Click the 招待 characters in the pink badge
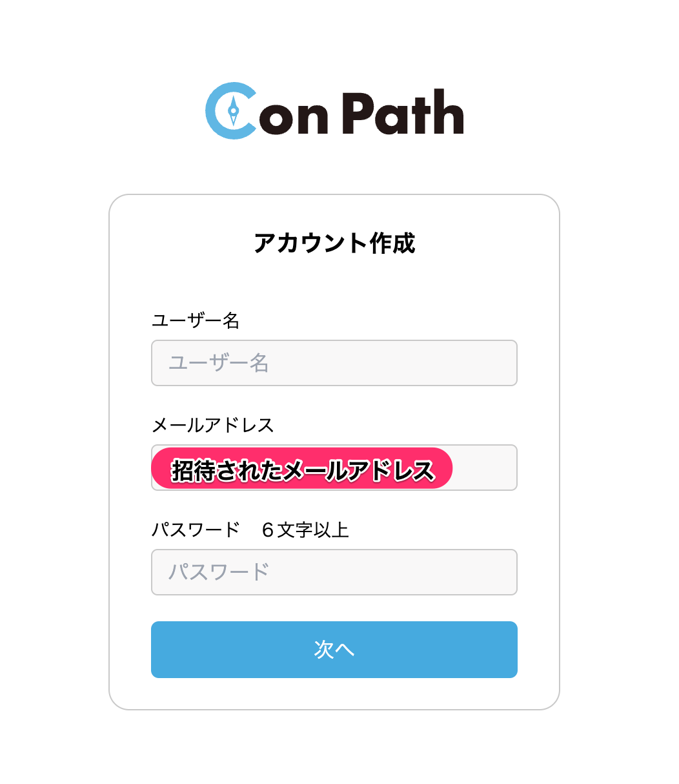Viewport: 679px width, 784px height. (193, 470)
